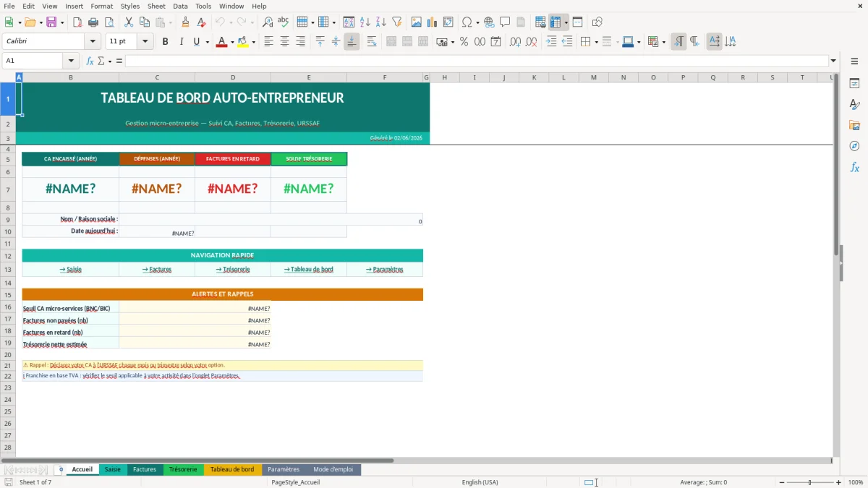This screenshot has width=868, height=488.
Task: Open the Borders dropdown arrow
Action: click(x=596, y=42)
